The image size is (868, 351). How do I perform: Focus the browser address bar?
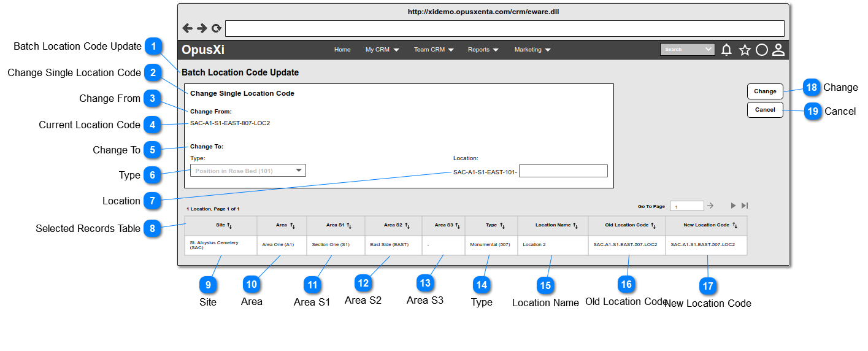tap(505, 28)
